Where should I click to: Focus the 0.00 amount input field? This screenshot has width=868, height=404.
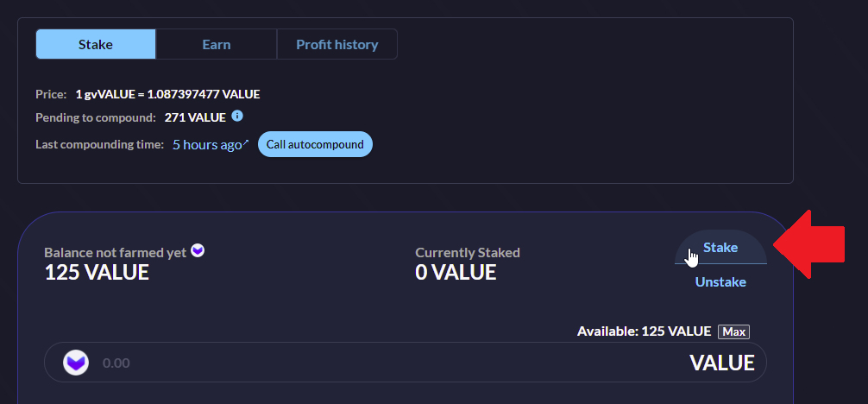[x=387, y=363]
